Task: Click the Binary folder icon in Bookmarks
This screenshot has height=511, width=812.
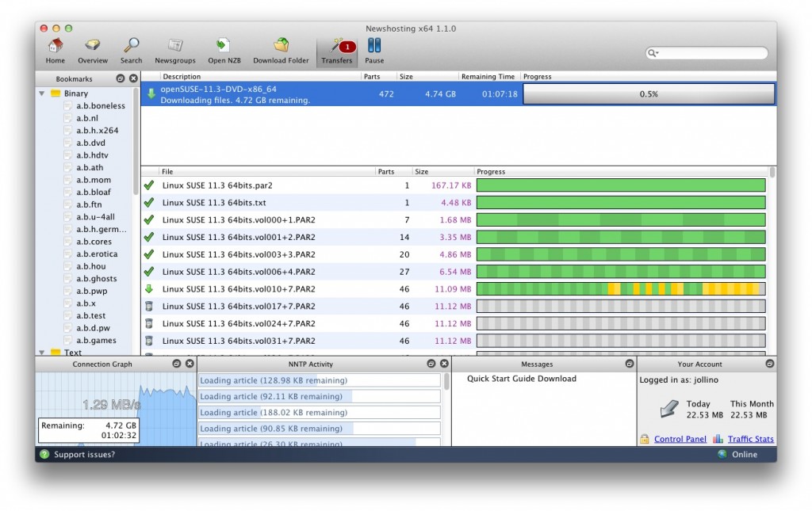Action: click(x=56, y=93)
